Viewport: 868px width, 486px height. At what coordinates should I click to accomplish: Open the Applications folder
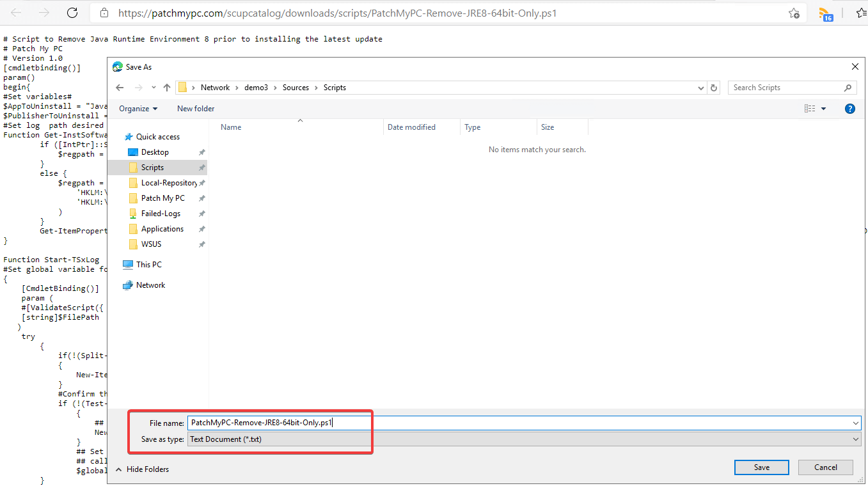coord(162,229)
